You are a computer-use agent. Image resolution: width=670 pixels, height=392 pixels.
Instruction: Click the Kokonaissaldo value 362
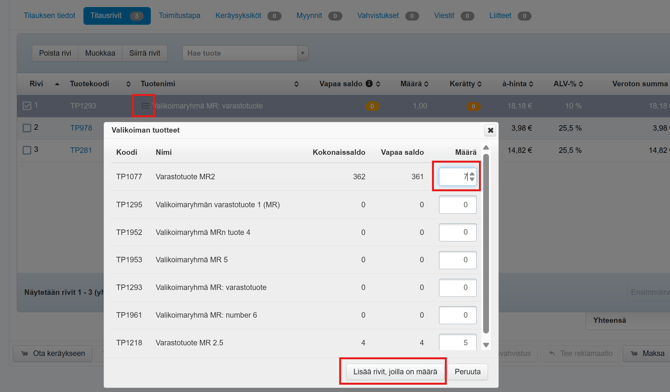[x=359, y=177]
